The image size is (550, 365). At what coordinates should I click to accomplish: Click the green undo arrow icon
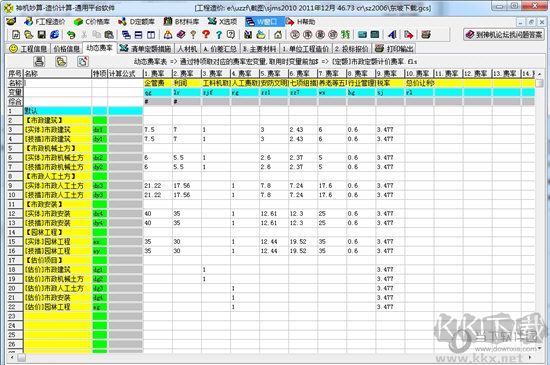71,34
